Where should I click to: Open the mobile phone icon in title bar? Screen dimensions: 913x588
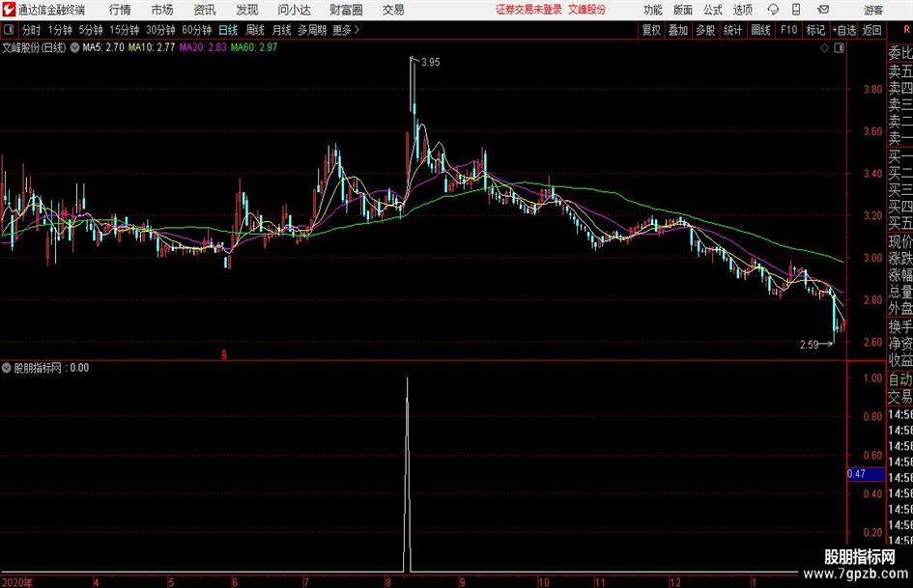point(796,10)
